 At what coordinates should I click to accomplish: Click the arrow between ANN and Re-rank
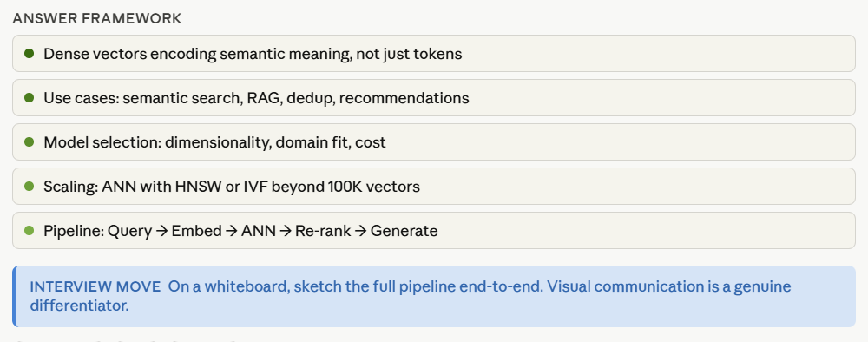pos(285,231)
